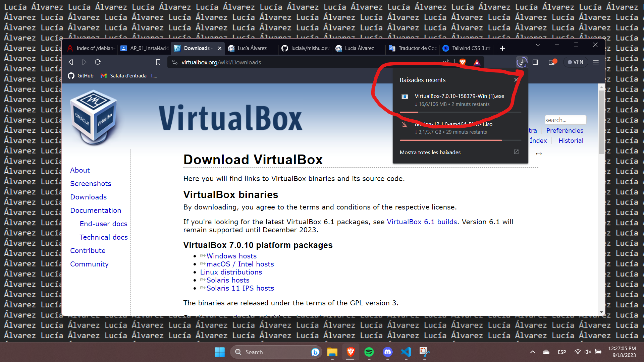Click the downloads toolbar icon
Screen dimensions: 644x362
[x=522, y=62]
